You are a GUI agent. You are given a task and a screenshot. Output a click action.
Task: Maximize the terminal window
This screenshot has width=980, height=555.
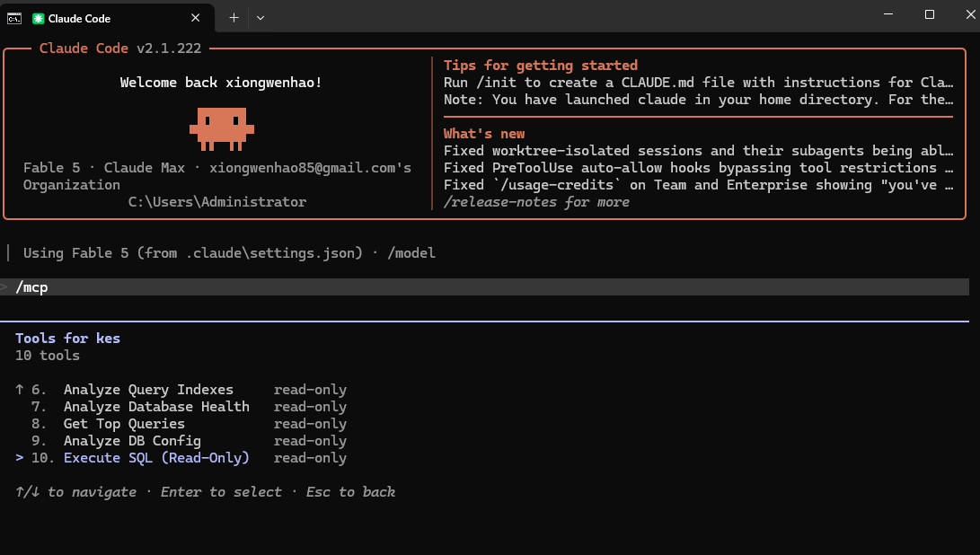[930, 13]
